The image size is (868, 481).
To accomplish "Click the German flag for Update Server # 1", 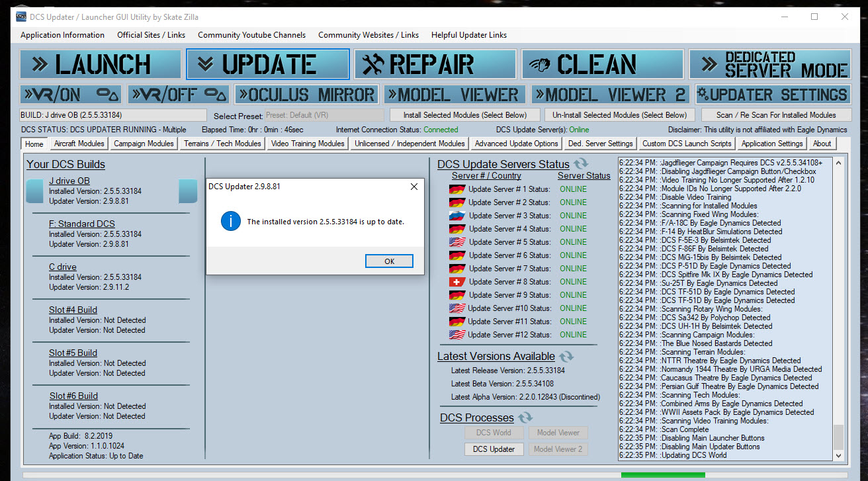I will (x=457, y=189).
